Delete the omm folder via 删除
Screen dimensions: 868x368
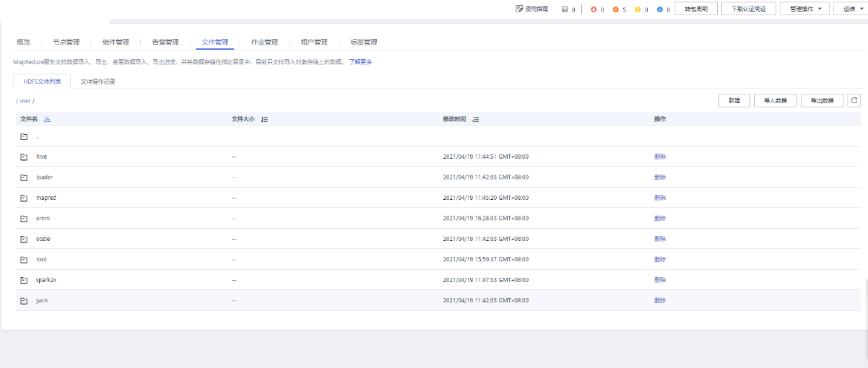pyautogui.click(x=660, y=218)
